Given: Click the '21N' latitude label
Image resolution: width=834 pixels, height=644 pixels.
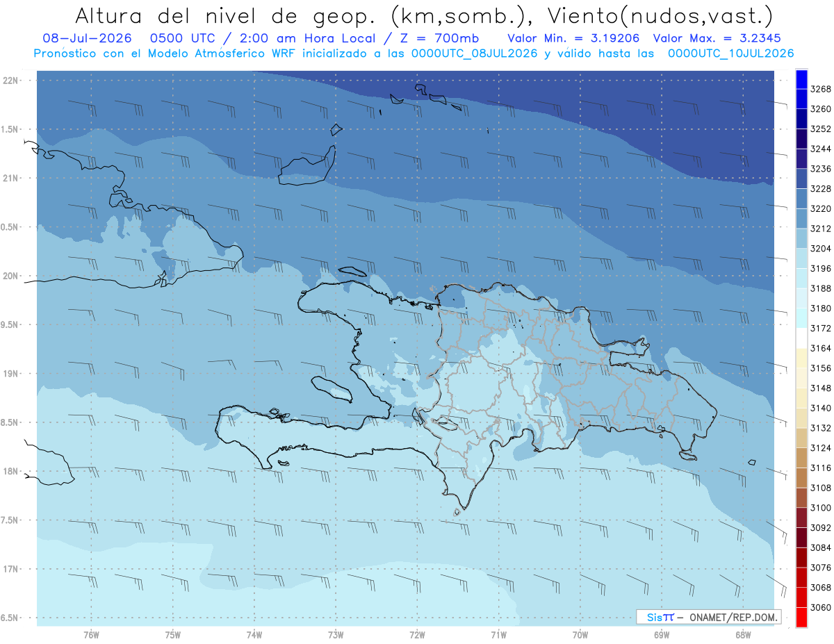Looking at the screenshot, I should point(10,178).
